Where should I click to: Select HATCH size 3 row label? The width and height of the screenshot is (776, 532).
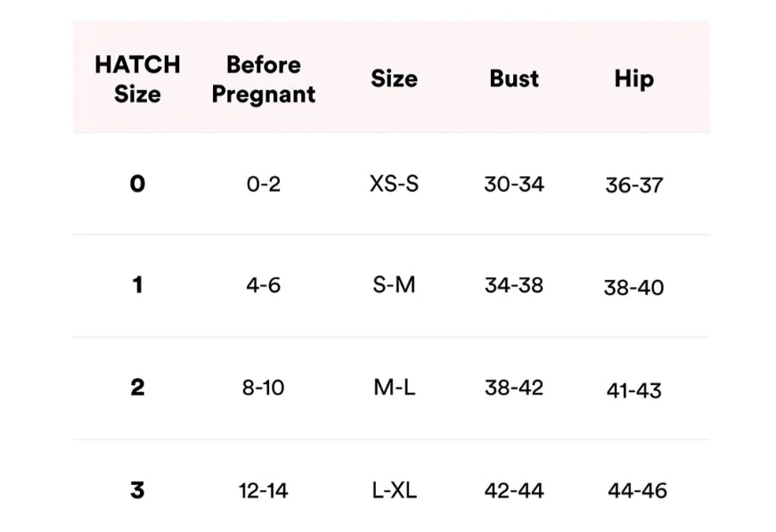tap(137, 490)
